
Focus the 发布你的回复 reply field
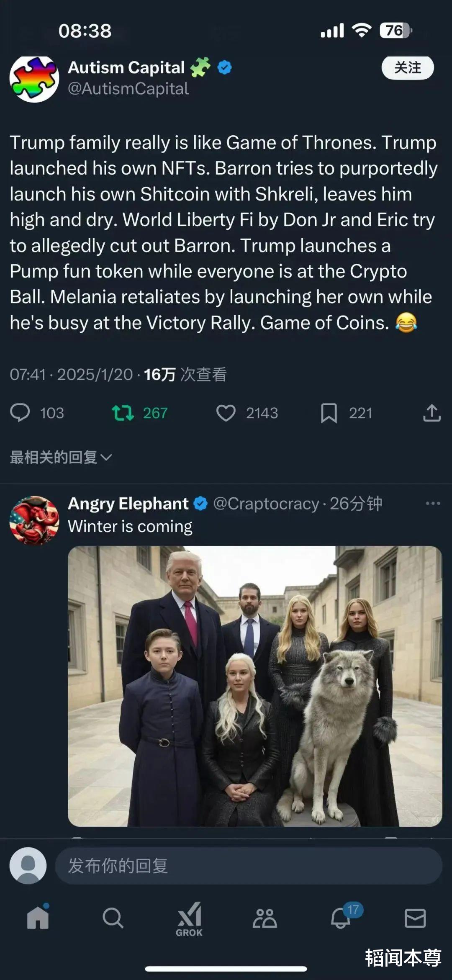coord(249,866)
